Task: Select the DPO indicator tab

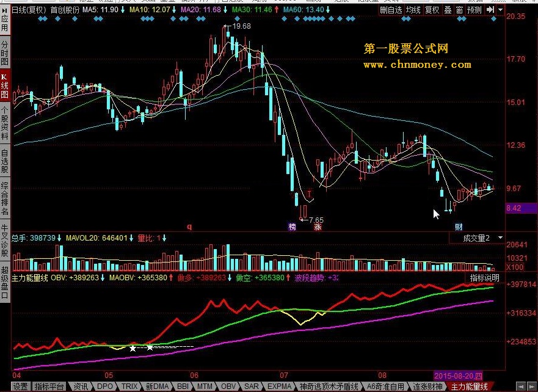Action: click(x=104, y=387)
